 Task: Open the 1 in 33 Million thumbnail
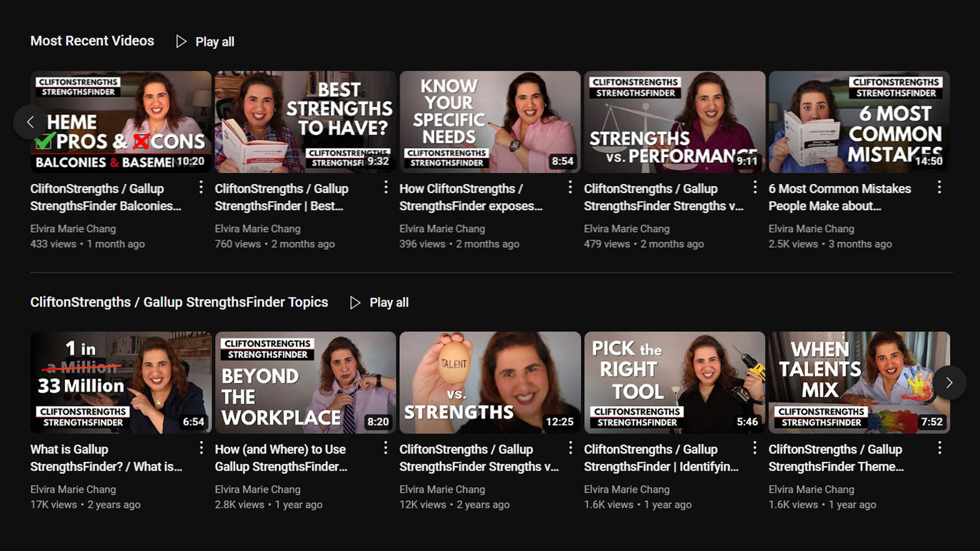120,383
